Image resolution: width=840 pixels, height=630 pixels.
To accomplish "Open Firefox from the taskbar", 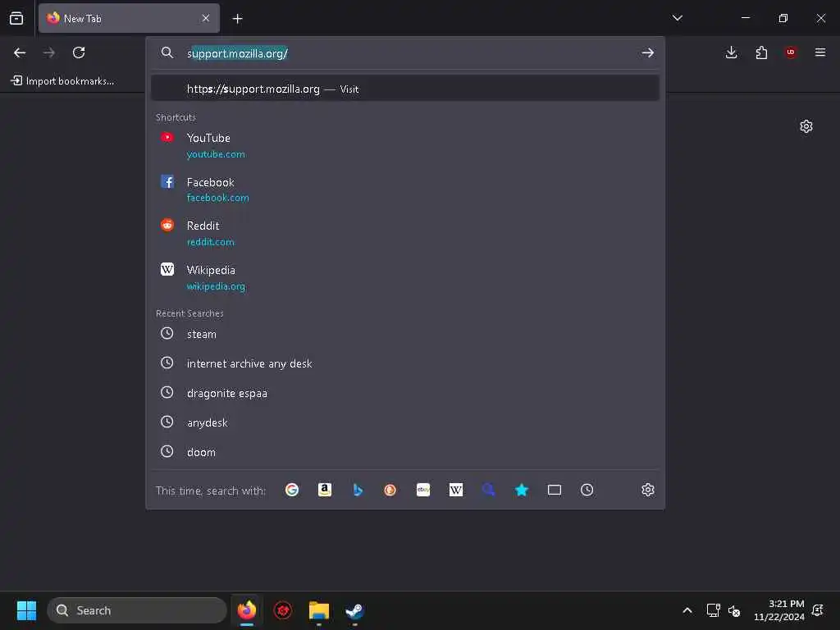I will 247,610.
